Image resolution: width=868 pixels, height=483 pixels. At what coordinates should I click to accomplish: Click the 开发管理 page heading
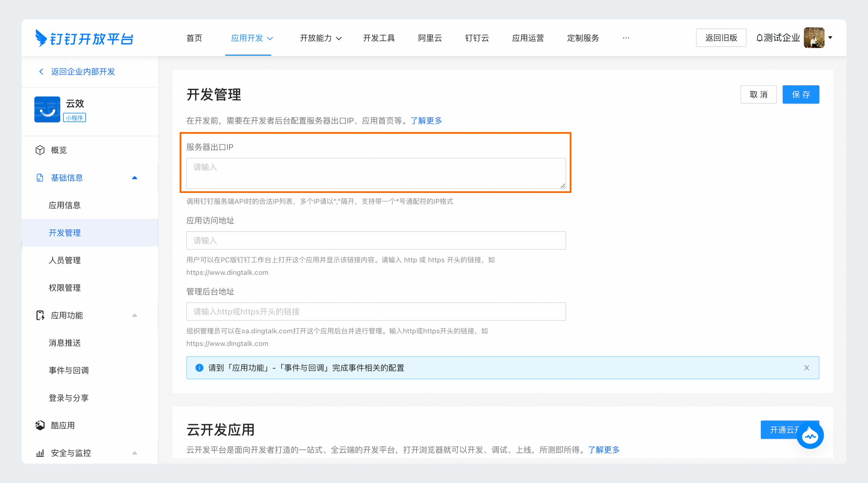214,94
